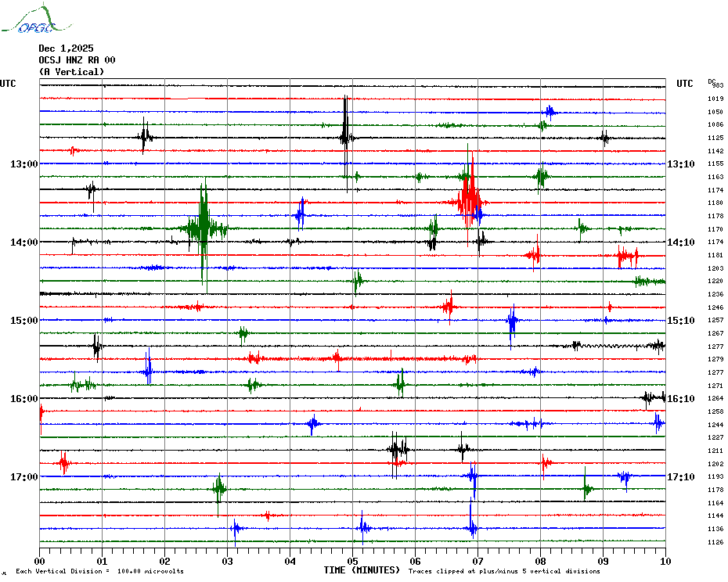Click the 10 minute tick label
Viewport: 728px width, 582px height.
click(665, 561)
